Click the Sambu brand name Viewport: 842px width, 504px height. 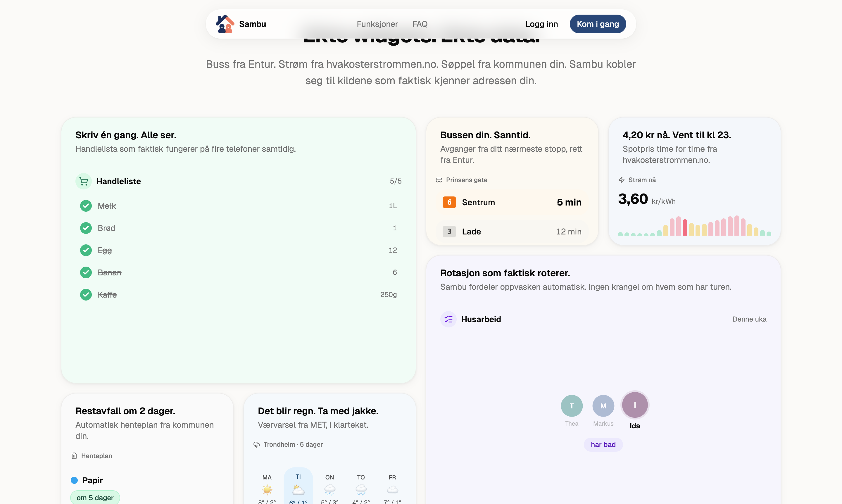pos(252,24)
